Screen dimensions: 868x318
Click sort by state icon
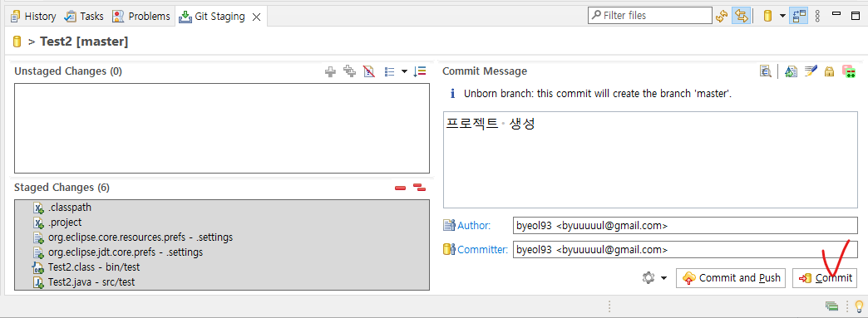(x=420, y=71)
